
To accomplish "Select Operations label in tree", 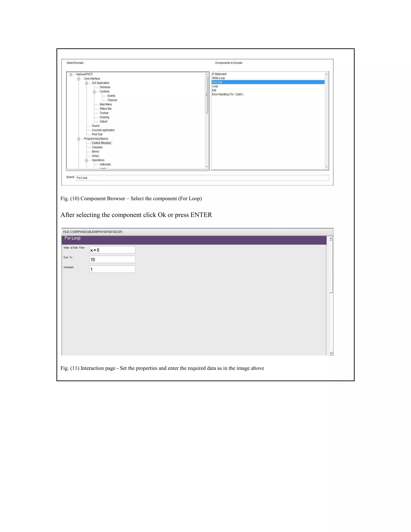I will pos(98,160).
